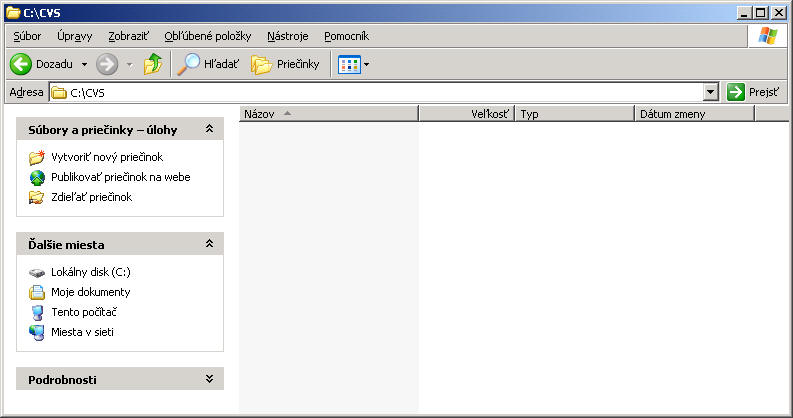Open the Lokálny disk (C:) link
793x418 pixels.
pos(91,272)
